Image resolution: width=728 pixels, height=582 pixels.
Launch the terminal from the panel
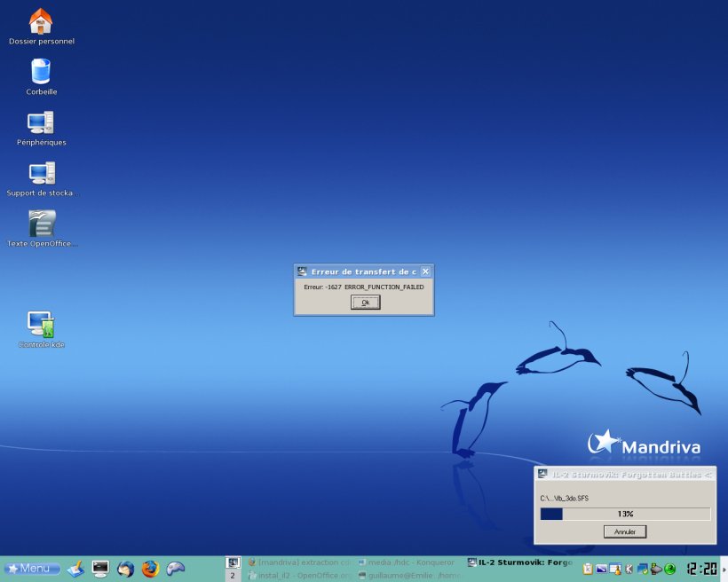tap(100, 569)
